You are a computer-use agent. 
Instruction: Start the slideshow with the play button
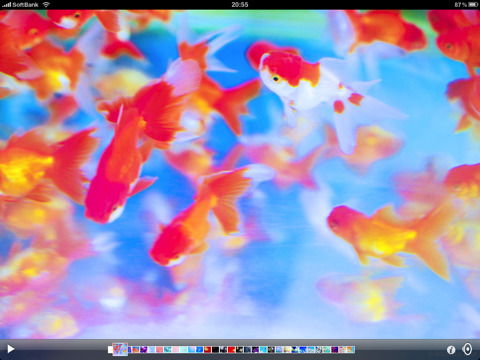coord(11,349)
